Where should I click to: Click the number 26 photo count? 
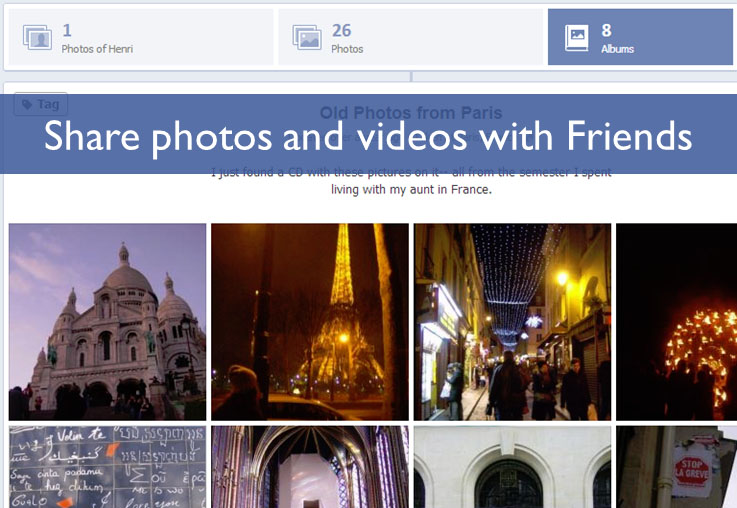341,30
